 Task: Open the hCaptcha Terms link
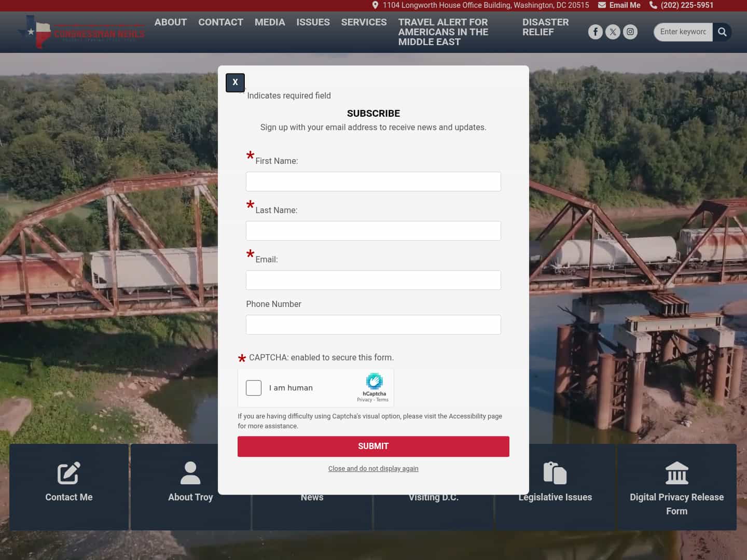point(382,400)
